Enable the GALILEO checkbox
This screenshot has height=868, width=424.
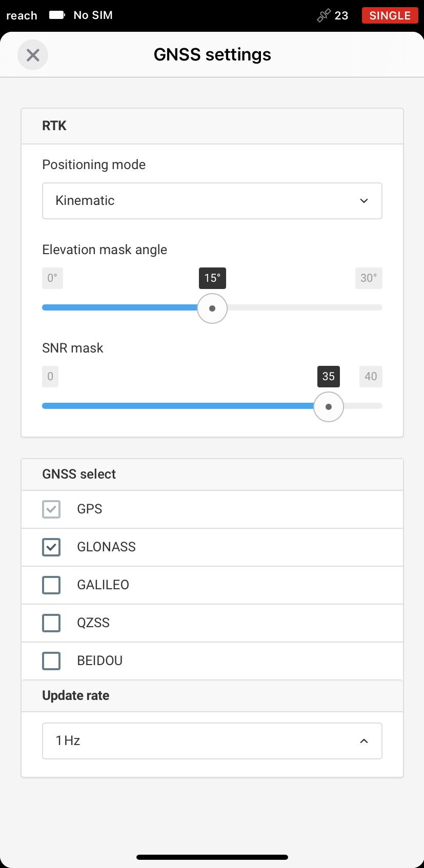51,585
